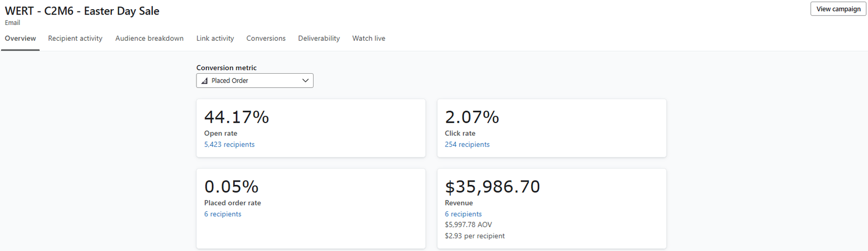Click 6 recipients under Placed order rate

pos(222,214)
